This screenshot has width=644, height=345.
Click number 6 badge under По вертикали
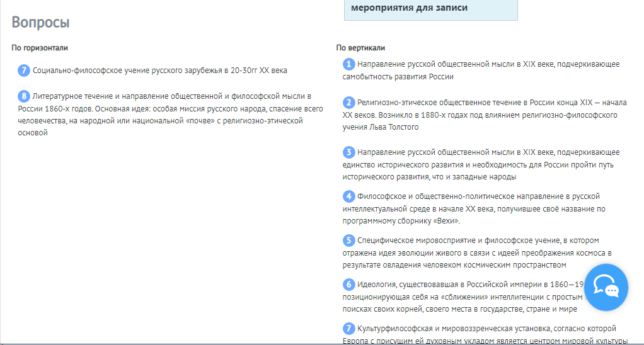click(348, 285)
